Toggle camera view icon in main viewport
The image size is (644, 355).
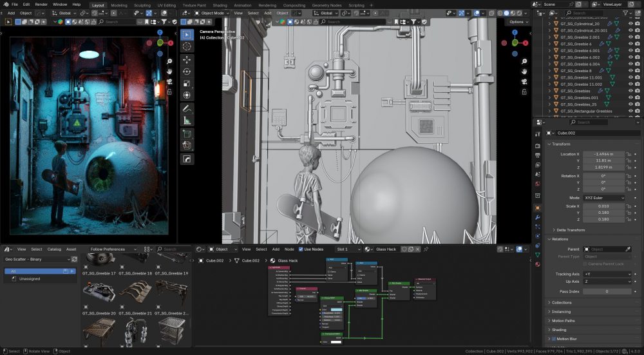(x=524, y=82)
